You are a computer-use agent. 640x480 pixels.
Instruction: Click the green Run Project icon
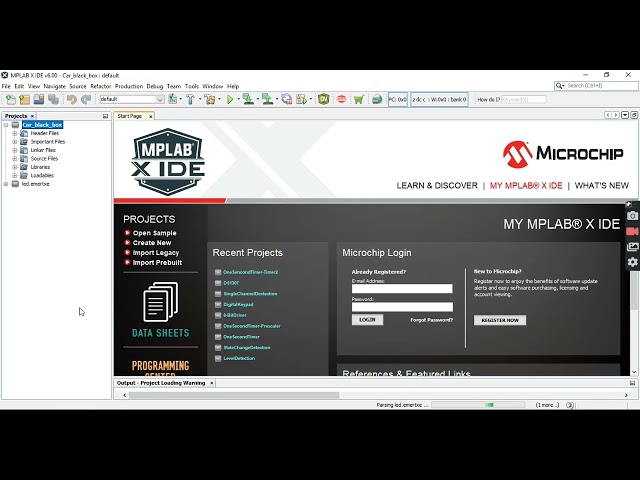[230, 99]
